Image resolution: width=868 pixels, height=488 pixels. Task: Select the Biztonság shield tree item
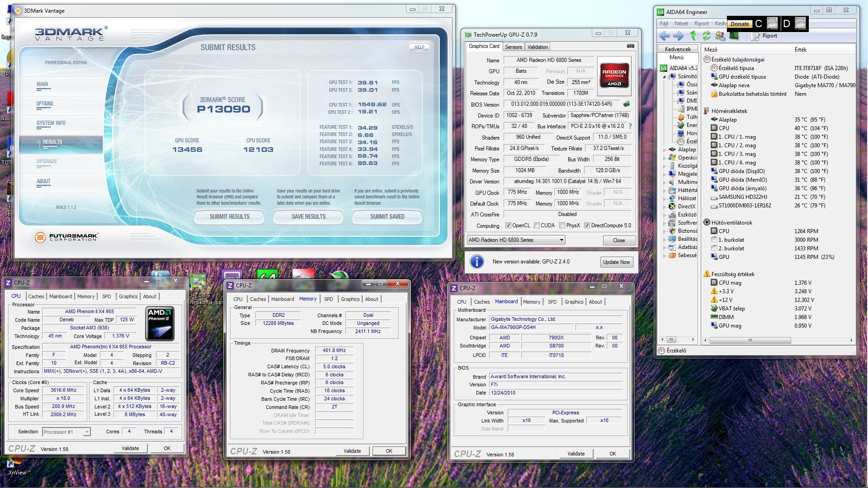[x=683, y=231]
